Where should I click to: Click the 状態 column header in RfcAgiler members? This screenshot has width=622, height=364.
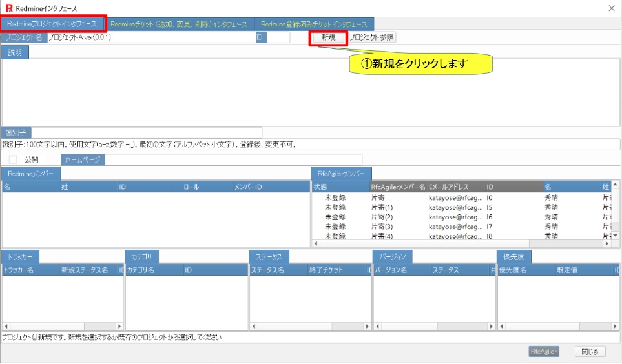(341, 187)
